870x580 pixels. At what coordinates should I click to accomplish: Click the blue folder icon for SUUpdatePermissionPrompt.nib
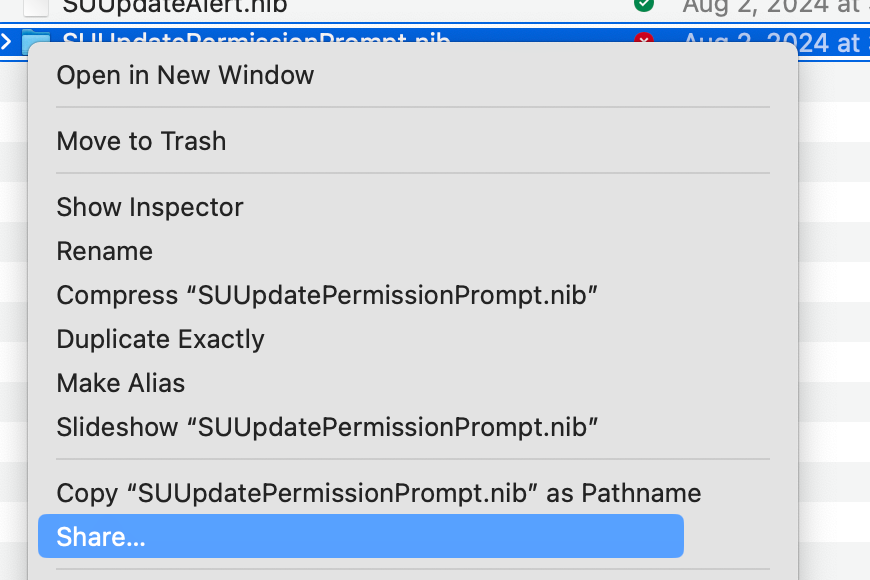click(x=37, y=42)
